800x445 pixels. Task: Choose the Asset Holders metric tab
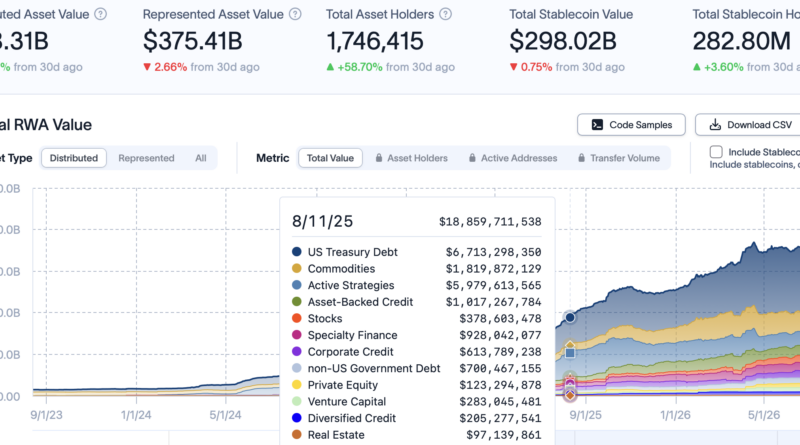pos(411,158)
